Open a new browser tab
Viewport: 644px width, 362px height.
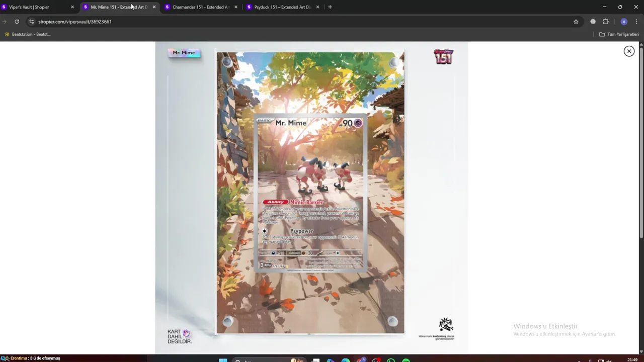tap(330, 7)
